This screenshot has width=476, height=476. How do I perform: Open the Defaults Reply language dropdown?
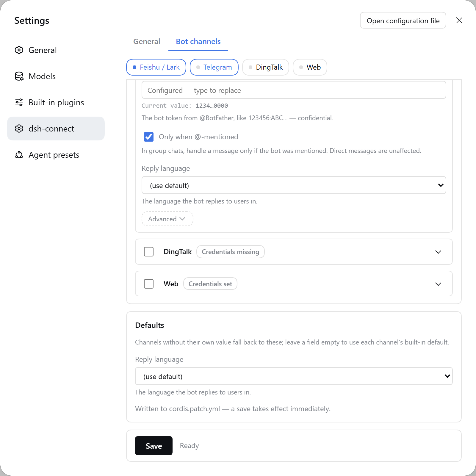click(x=294, y=376)
